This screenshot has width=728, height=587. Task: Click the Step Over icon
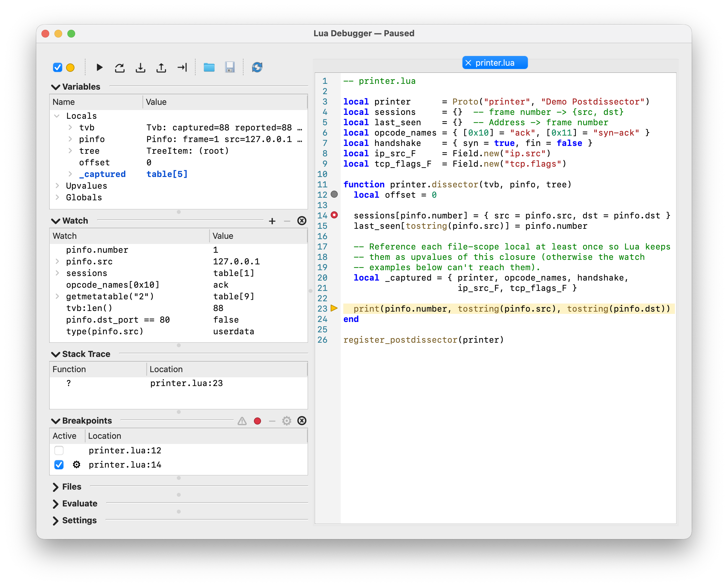pos(120,68)
